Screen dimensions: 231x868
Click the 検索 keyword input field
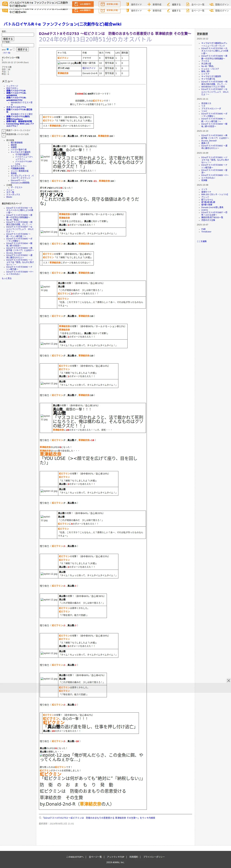coord(18,34)
